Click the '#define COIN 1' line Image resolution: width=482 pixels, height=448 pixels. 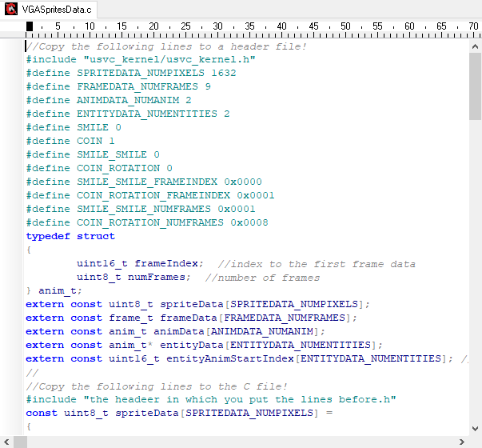pos(70,141)
